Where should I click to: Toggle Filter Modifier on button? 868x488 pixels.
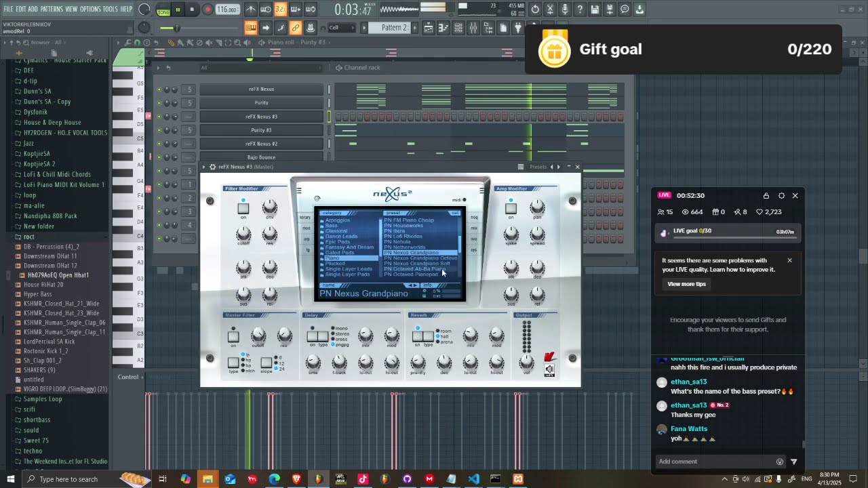[x=243, y=209]
